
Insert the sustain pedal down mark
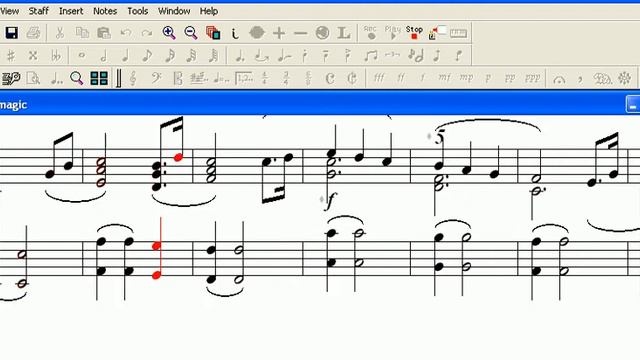pyautogui.click(x=602, y=78)
